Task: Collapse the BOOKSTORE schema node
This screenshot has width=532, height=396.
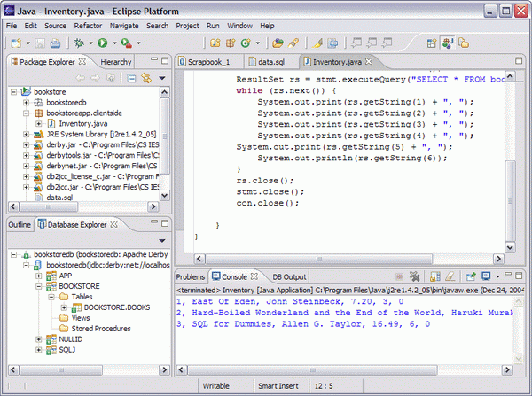Action: [x=39, y=286]
